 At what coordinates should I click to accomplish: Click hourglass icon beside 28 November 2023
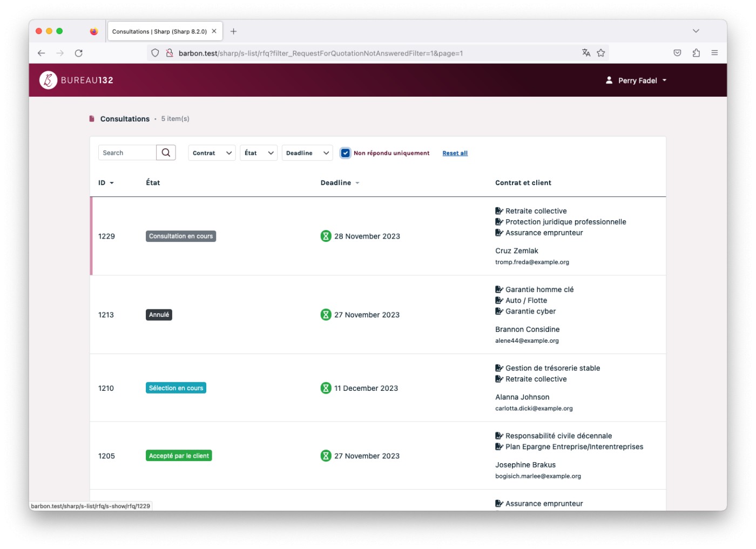[x=326, y=236]
